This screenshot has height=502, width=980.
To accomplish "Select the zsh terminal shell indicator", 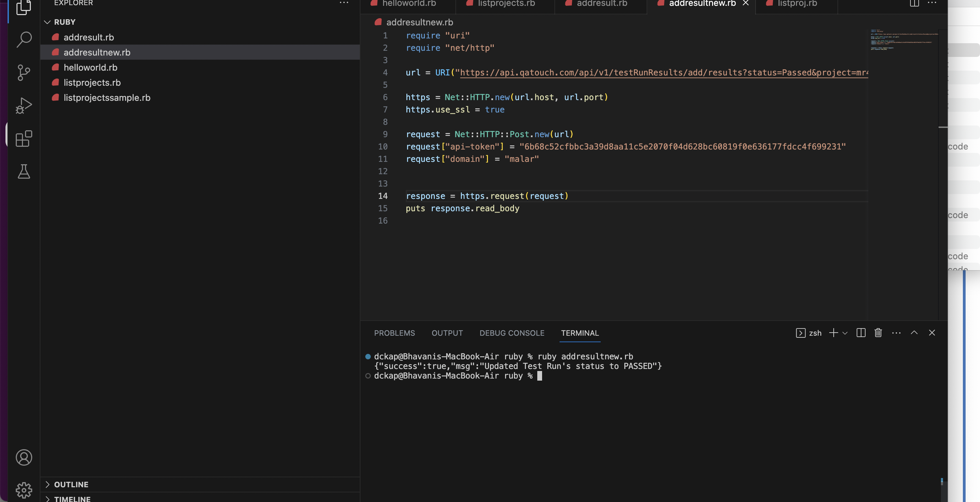I will tap(808, 333).
